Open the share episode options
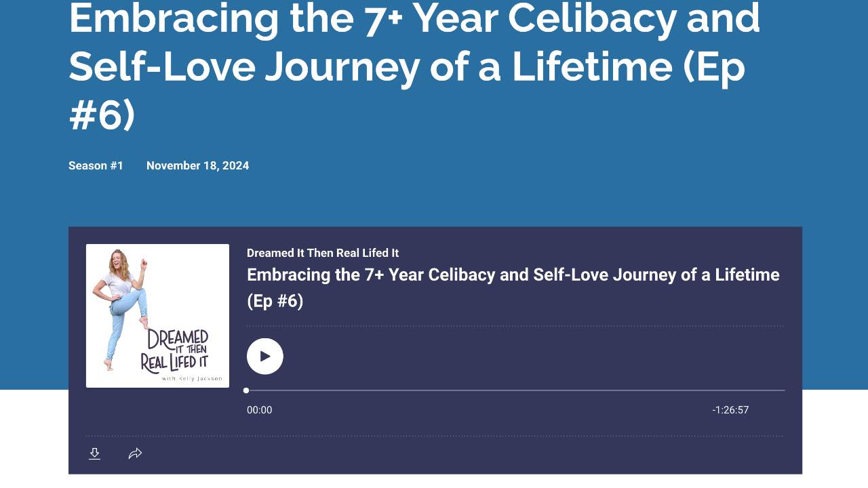 click(135, 453)
